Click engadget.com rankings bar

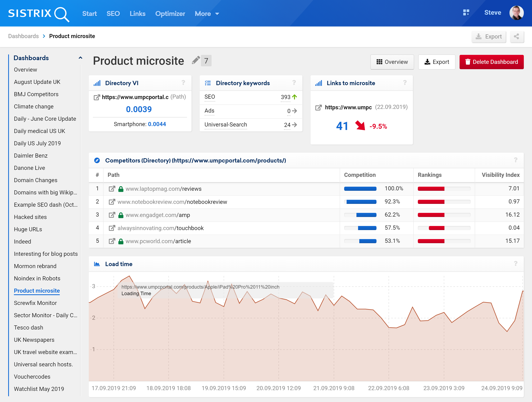click(x=444, y=215)
